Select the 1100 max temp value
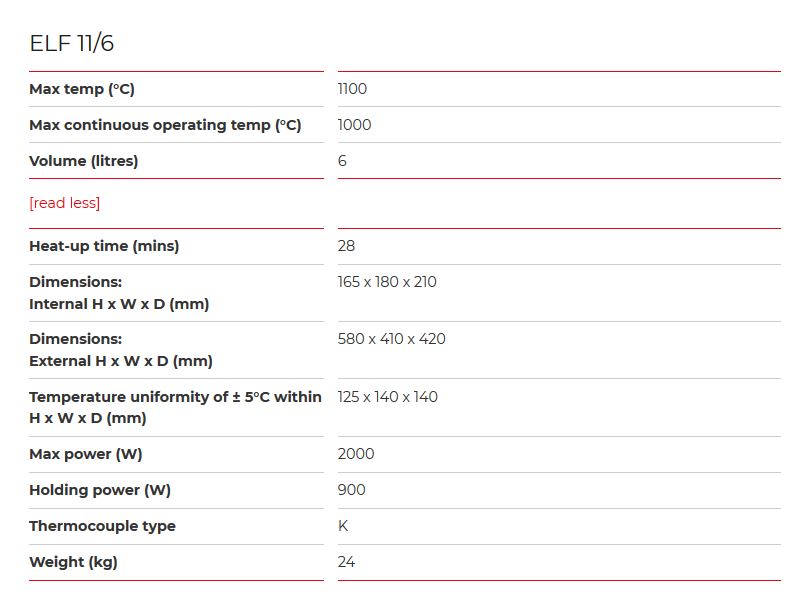 tap(352, 89)
